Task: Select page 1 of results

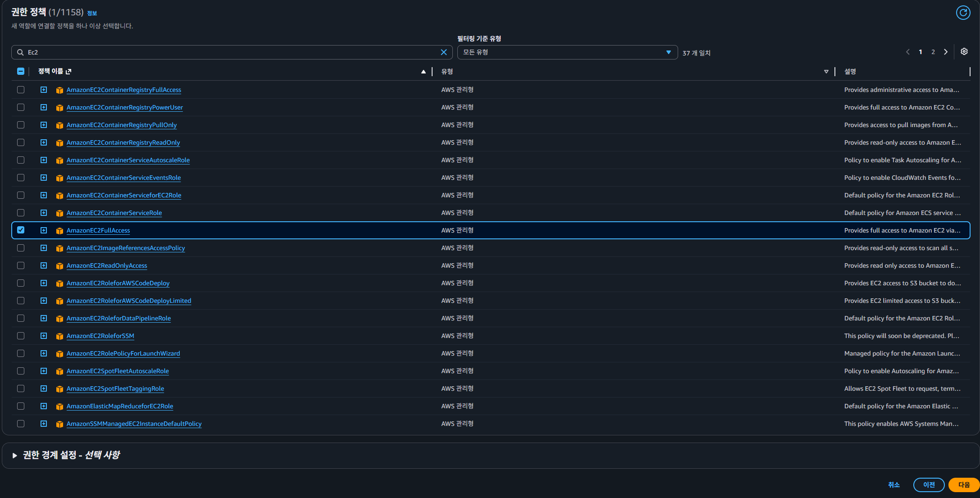Action: tap(921, 52)
